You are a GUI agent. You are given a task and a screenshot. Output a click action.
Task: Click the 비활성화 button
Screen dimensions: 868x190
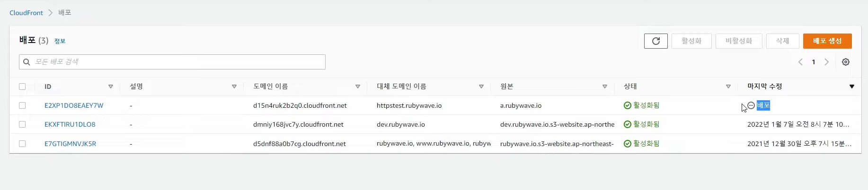coord(739,41)
